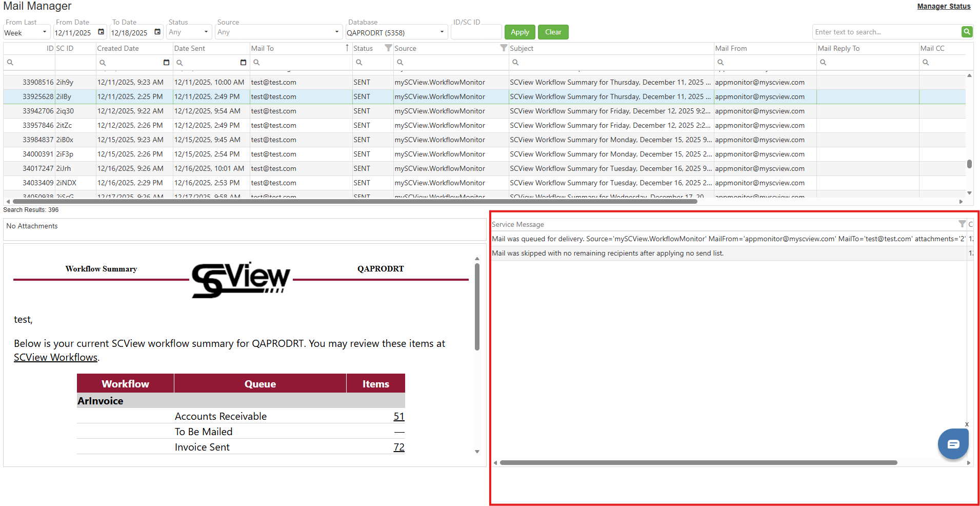Screen dimensions: 980x506
Task: Select row with SC ID 2iq30
Action: 485,111
